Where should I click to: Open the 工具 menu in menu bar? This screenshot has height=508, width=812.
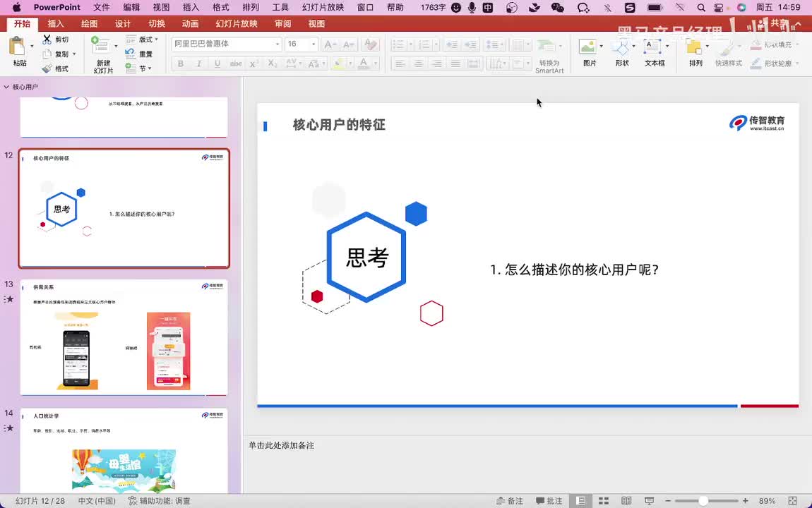(x=280, y=7)
